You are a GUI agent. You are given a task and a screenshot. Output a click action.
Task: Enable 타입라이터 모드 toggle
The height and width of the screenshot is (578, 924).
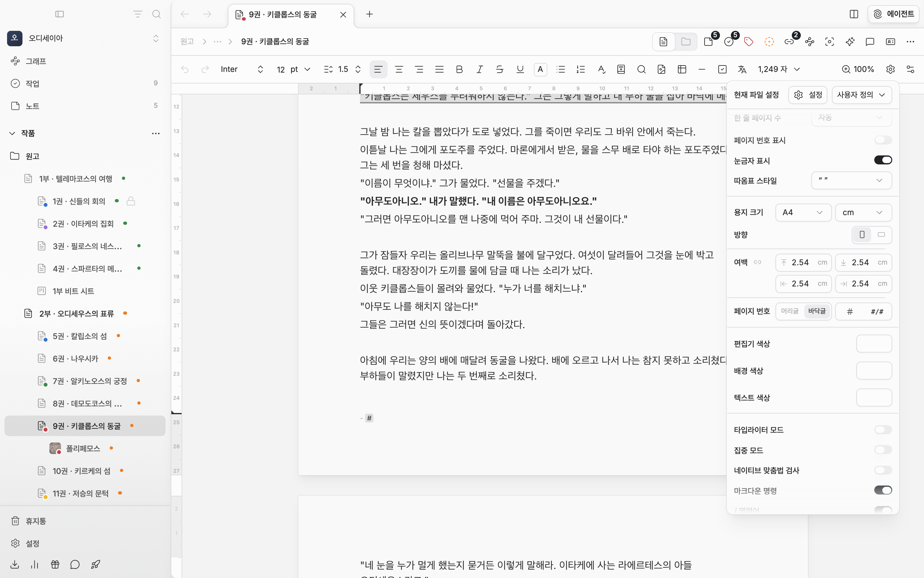[x=883, y=430]
